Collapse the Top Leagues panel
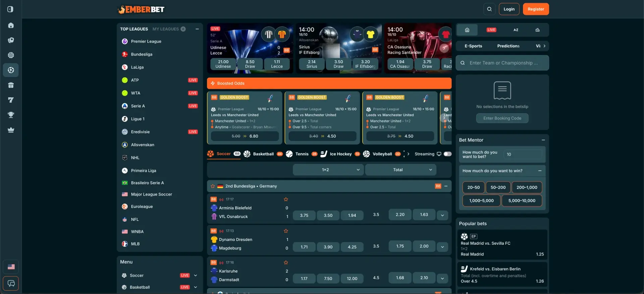644x294 pixels. (x=197, y=29)
